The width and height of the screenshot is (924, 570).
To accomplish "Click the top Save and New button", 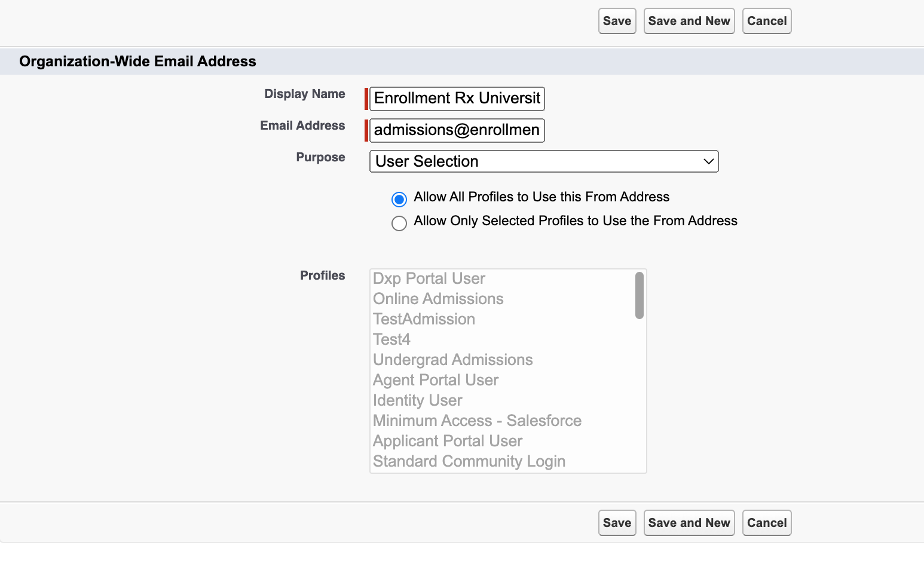I will coord(689,21).
